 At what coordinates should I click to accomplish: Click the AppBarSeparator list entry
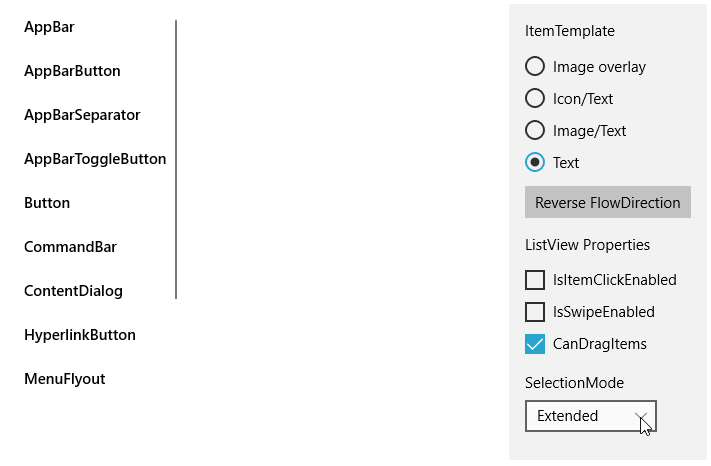pos(82,115)
